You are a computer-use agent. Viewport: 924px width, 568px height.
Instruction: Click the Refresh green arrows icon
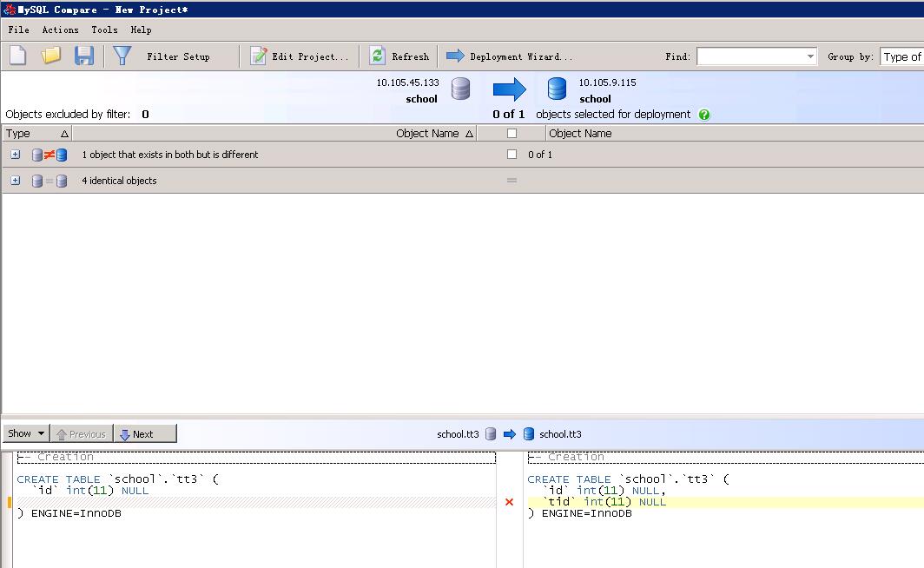coord(377,56)
